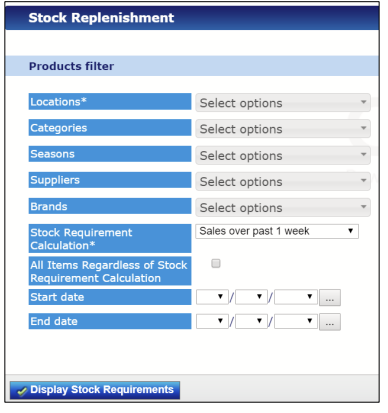Open the End date calendar picker button
The image size is (388, 413).
(x=330, y=322)
